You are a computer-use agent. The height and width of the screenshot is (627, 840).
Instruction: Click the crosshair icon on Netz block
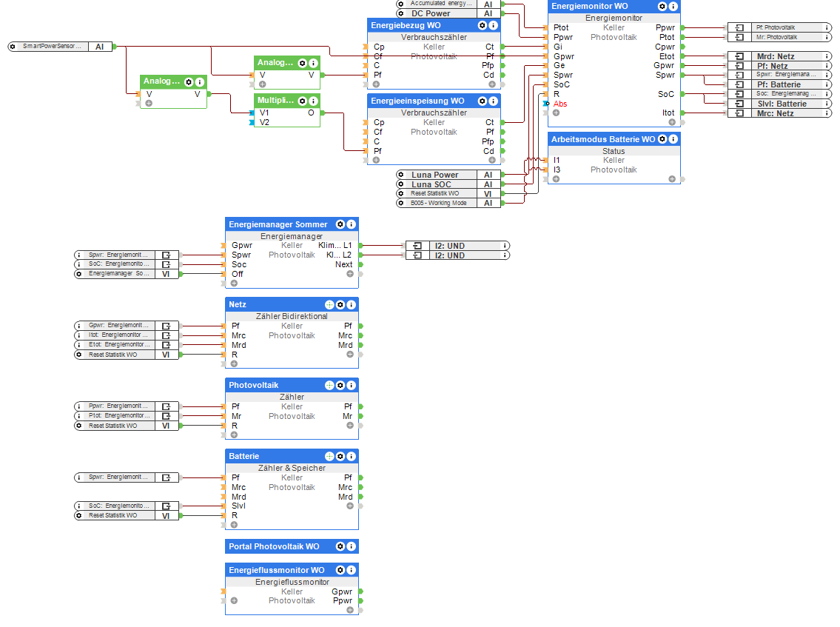coord(329,305)
